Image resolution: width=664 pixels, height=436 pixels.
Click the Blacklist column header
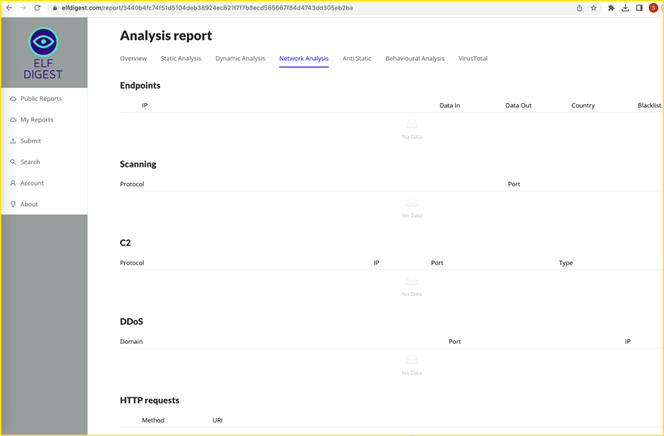649,105
